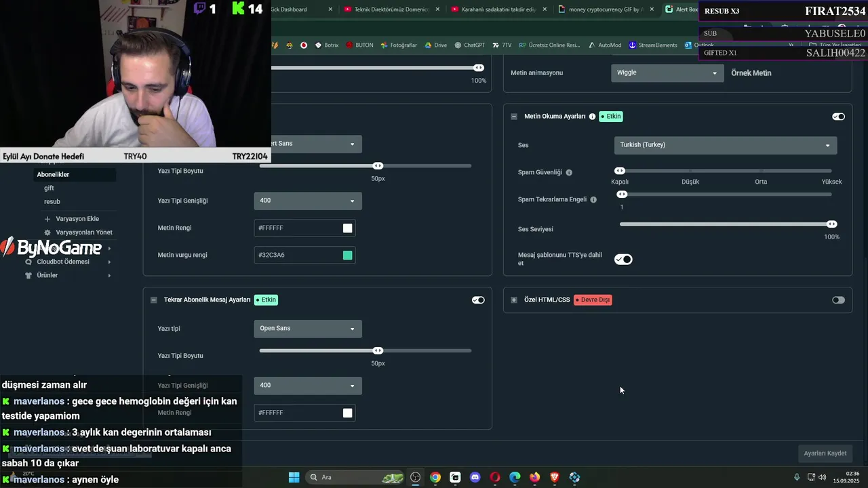Switch to the Alert Box tab
This screenshot has height=488, width=868.
681,9
